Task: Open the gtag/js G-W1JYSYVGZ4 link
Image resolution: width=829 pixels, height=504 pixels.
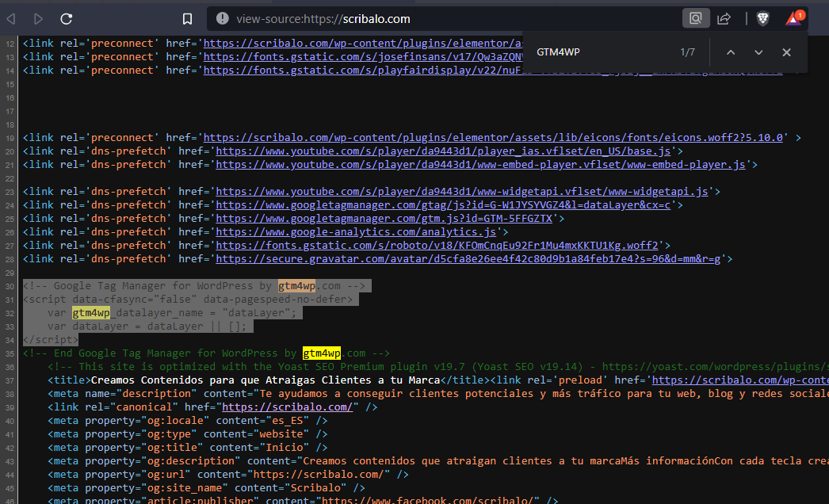Action: coord(443,205)
